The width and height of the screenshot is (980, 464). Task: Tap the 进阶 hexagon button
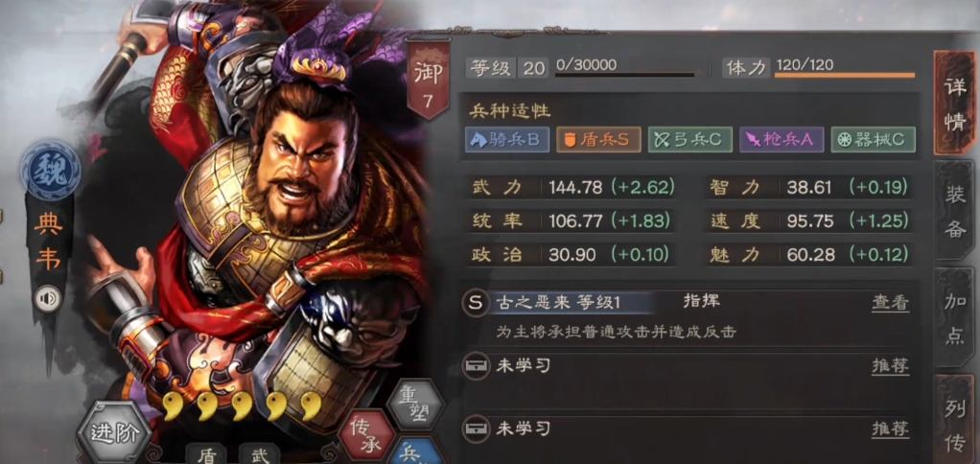click(115, 432)
